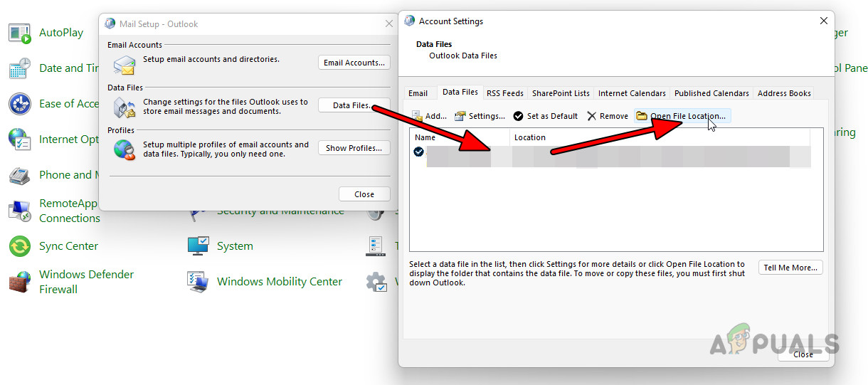The height and width of the screenshot is (385, 868).
Task: Click the Tell Me More... button
Action: pyautogui.click(x=790, y=268)
